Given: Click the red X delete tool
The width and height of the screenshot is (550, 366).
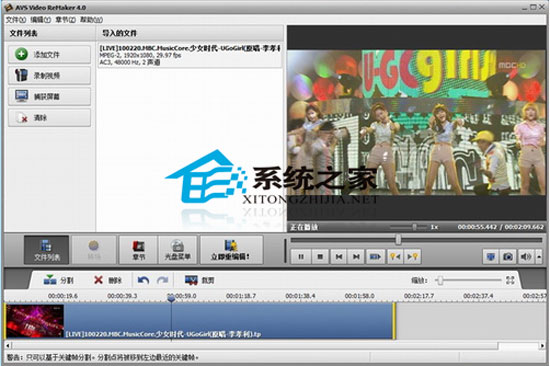Looking at the screenshot, I should (108, 280).
